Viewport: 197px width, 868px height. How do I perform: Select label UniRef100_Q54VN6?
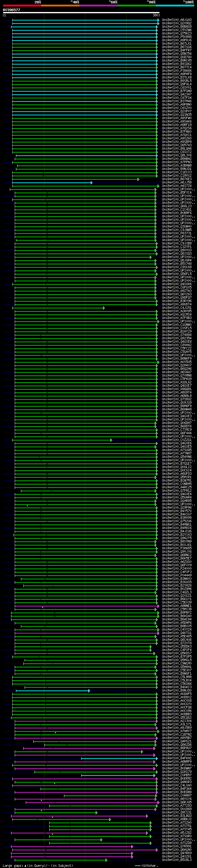[177, 457]
